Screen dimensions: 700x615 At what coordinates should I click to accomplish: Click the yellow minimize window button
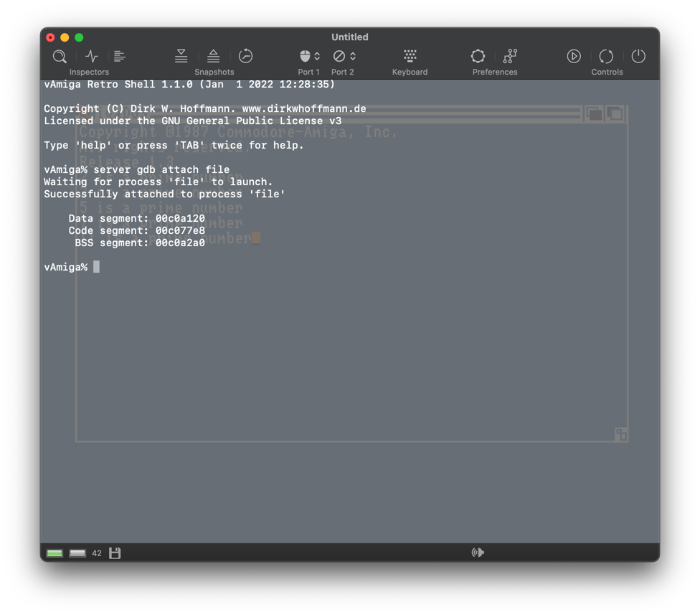tap(65, 37)
